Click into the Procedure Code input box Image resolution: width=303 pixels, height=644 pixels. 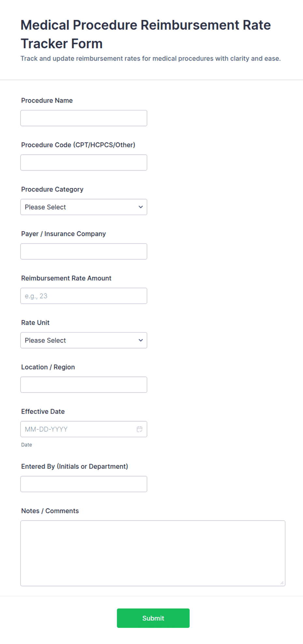pyautogui.click(x=84, y=162)
